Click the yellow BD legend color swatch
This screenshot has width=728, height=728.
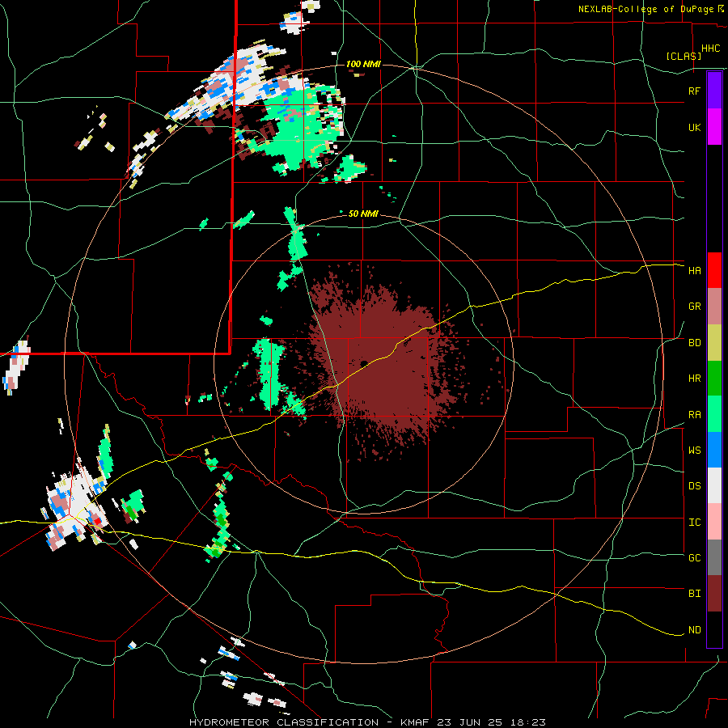(x=714, y=343)
